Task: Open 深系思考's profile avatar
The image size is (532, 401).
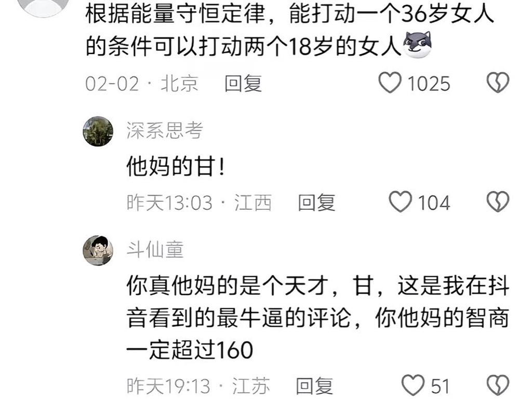Action: point(98,131)
